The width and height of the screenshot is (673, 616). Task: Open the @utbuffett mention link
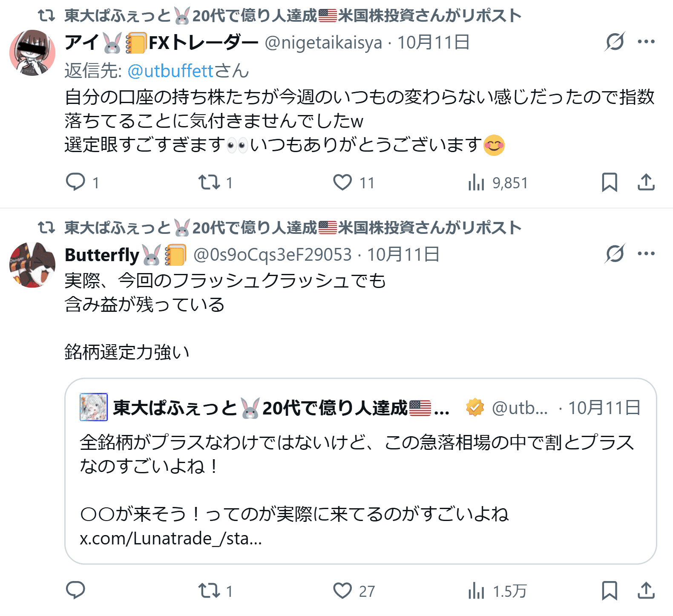click(170, 71)
